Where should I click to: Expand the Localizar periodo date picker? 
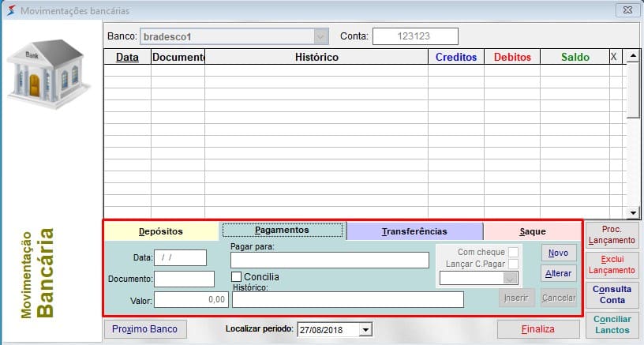[365, 329]
